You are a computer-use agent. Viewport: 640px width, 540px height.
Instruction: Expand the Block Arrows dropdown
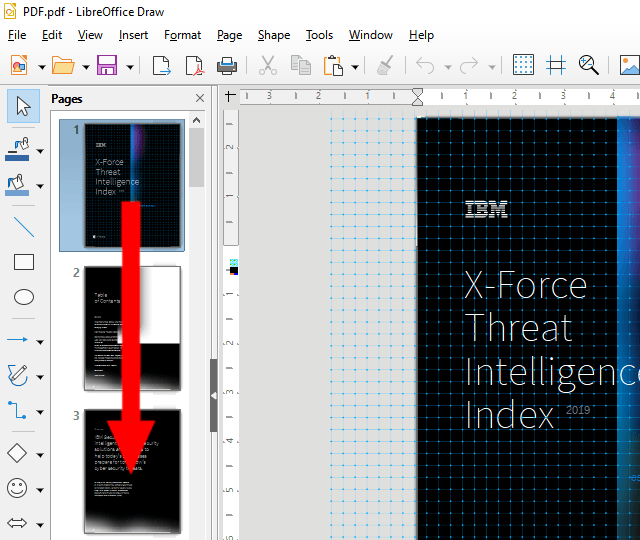[40, 524]
